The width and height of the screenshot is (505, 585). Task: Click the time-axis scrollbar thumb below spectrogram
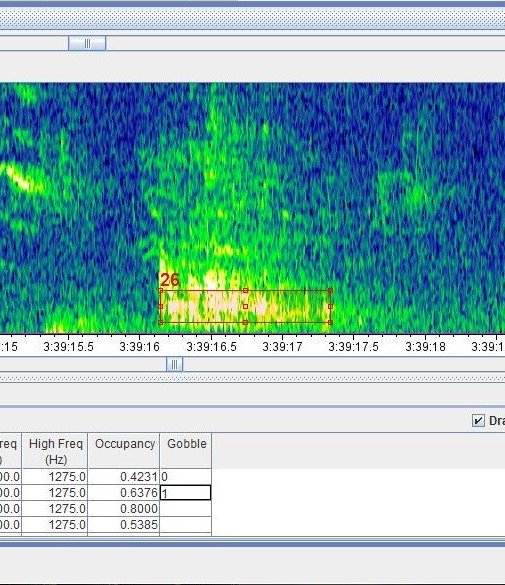175,364
